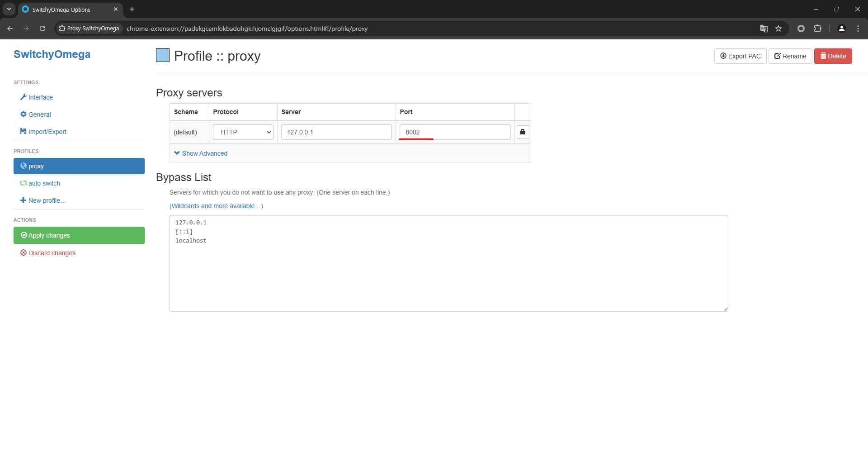This screenshot has width=868, height=467.
Task: Click the SwitchyOmega brand title link
Action: 52,54
